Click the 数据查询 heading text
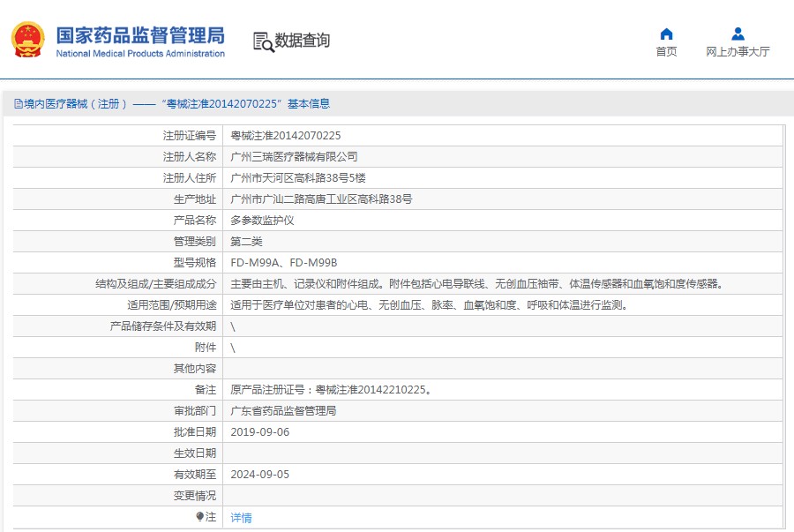794x532 pixels. [x=303, y=40]
